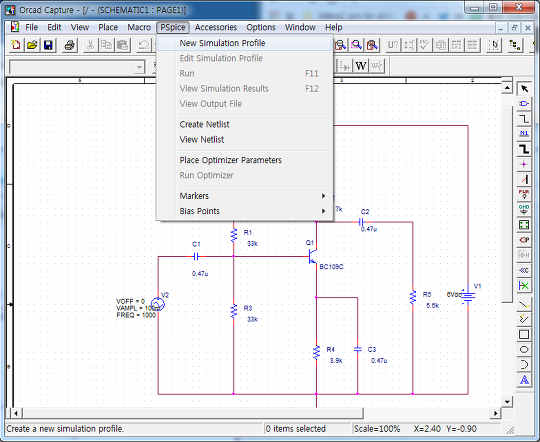Click the zoom to region magnifier icon

point(356,45)
